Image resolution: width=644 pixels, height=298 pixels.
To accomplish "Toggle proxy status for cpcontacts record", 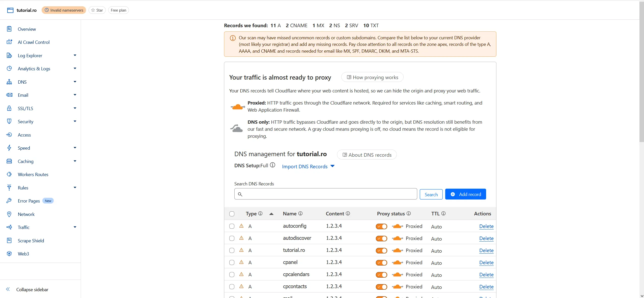I will click(x=381, y=287).
